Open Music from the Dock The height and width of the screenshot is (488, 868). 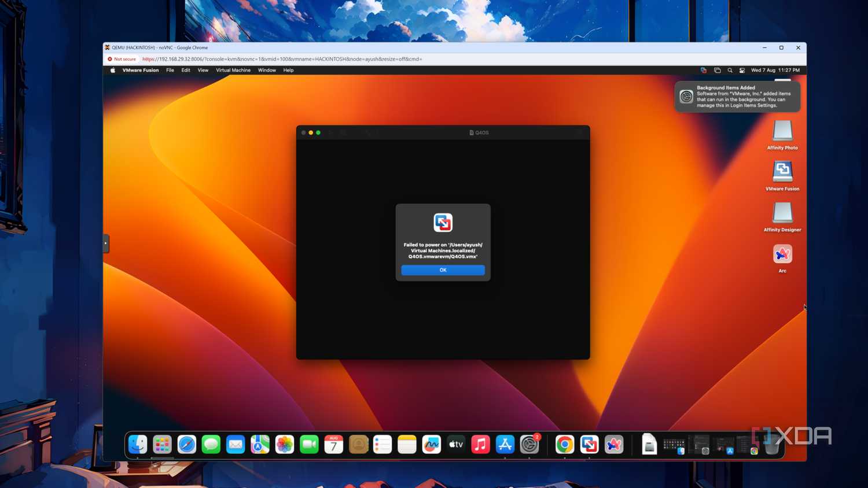click(480, 444)
